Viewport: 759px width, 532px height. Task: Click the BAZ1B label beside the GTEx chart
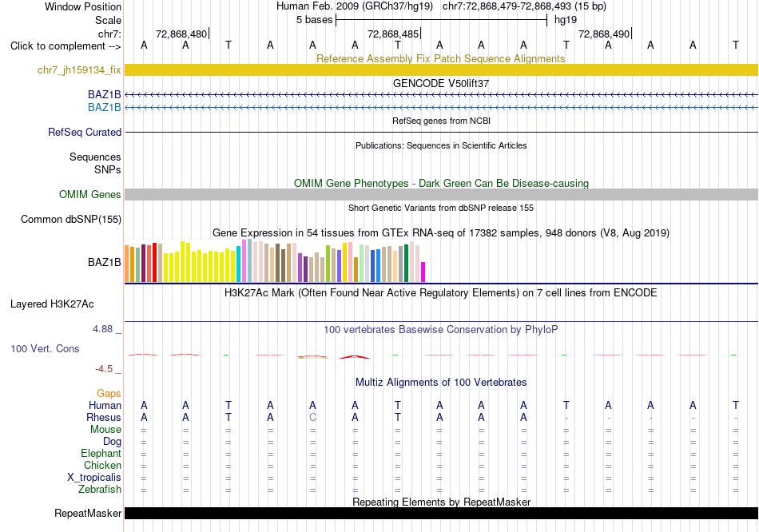tap(104, 262)
